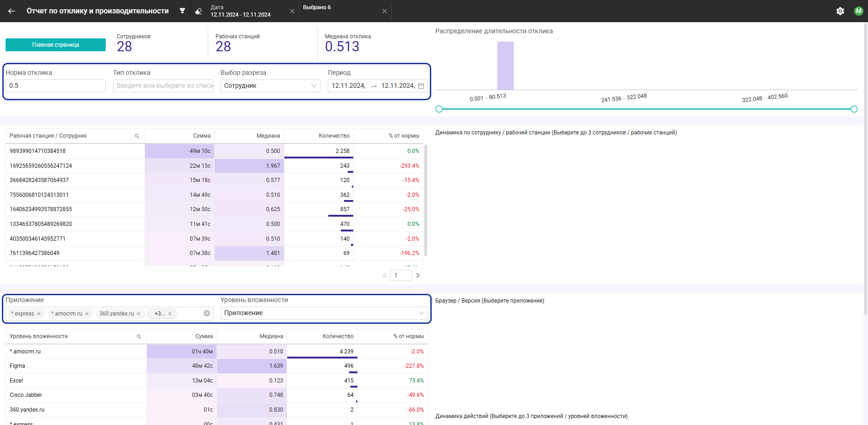This screenshot has width=868, height=425.
Task: Open the filter funnel icon
Action: pyautogui.click(x=182, y=11)
